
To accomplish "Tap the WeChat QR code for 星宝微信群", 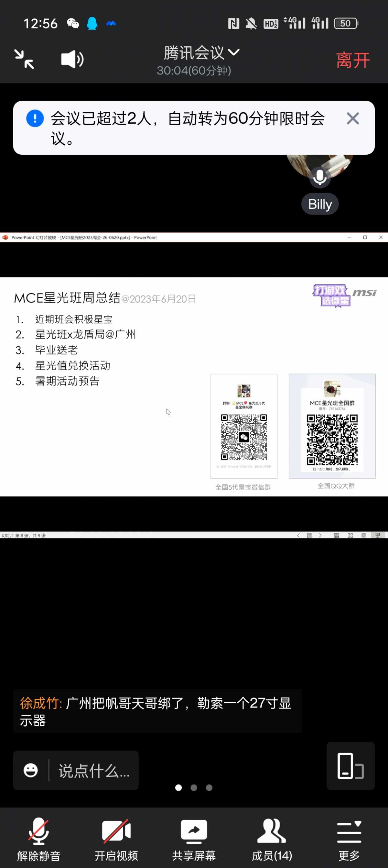I will tap(244, 437).
